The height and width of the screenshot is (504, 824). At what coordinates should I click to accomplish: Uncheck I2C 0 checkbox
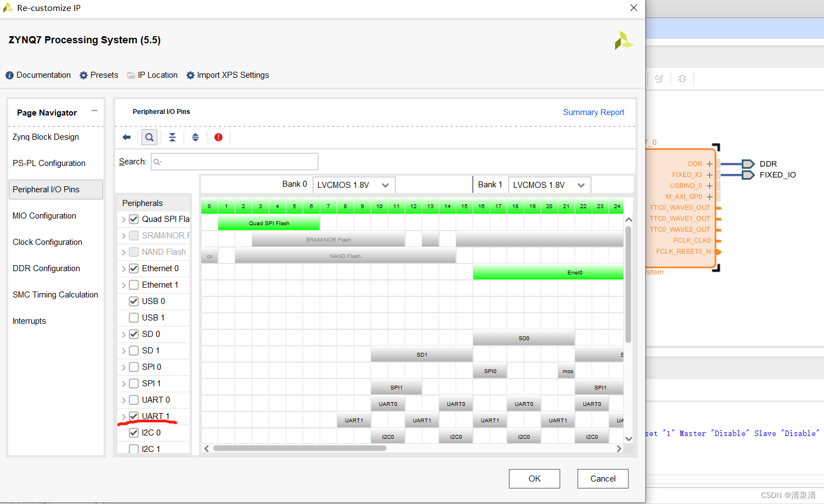coord(134,433)
